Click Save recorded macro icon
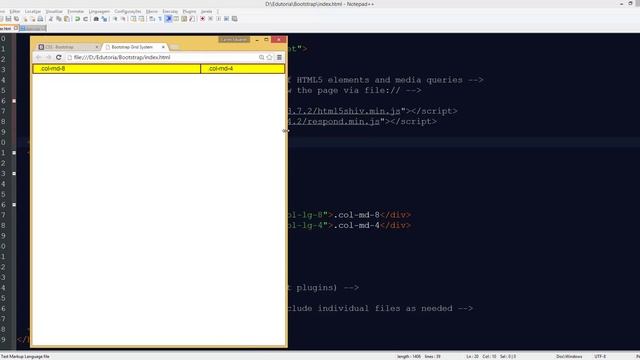The height and width of the screenshot is (360, 640). (x=235, y=19)
